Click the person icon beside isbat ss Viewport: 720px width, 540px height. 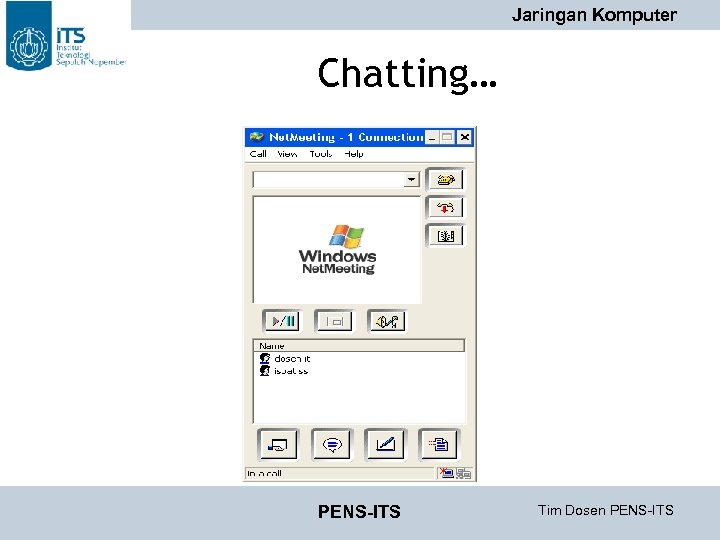click(x=264, y=370)
